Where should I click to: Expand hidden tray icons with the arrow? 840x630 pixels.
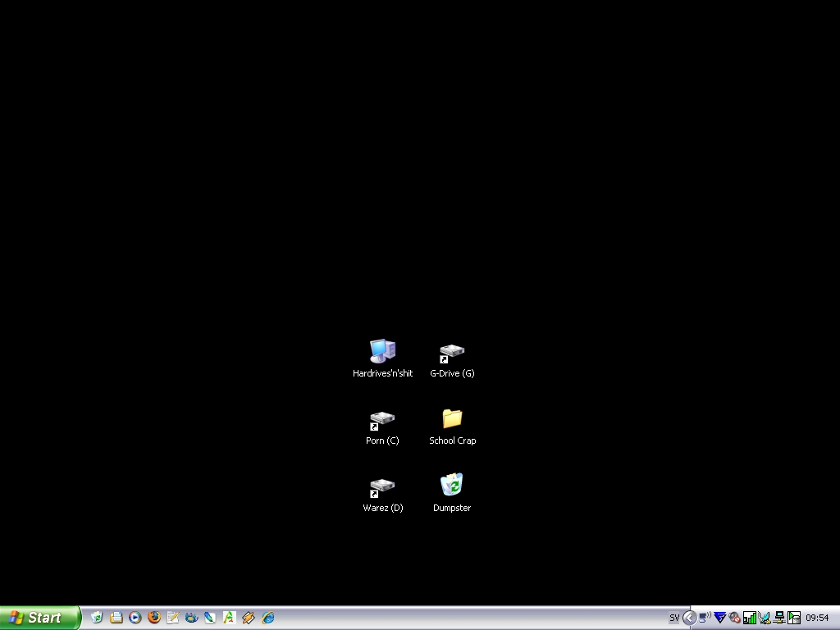689,618
